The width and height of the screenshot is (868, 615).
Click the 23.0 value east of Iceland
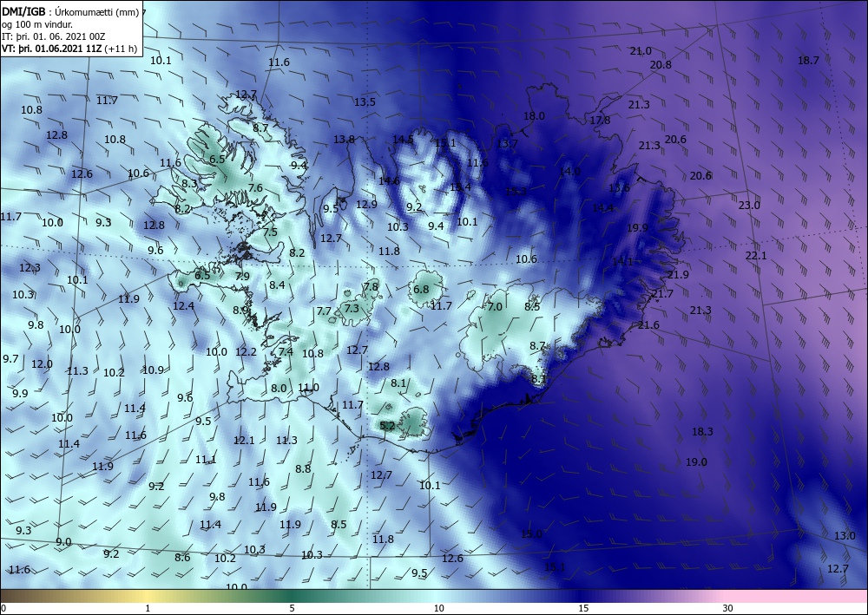[749, 206]
